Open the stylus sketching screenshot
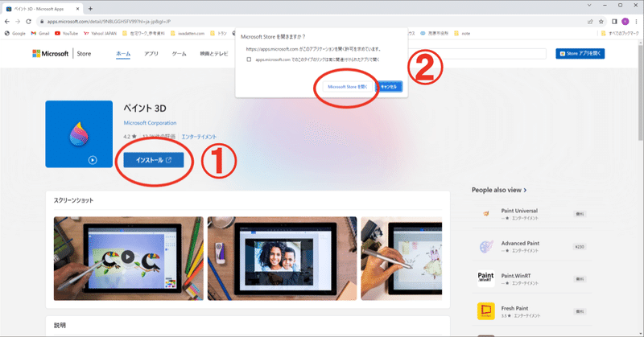 coord(402,259)
